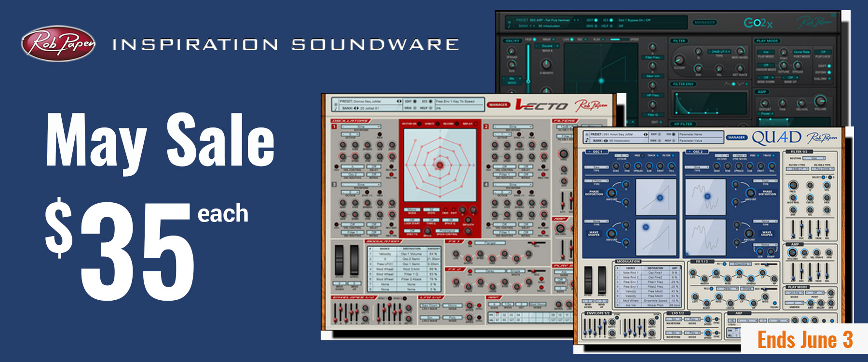Open Quad FX 1 Ensemble dropdown

pyautogui.click(x=741, y=264)
